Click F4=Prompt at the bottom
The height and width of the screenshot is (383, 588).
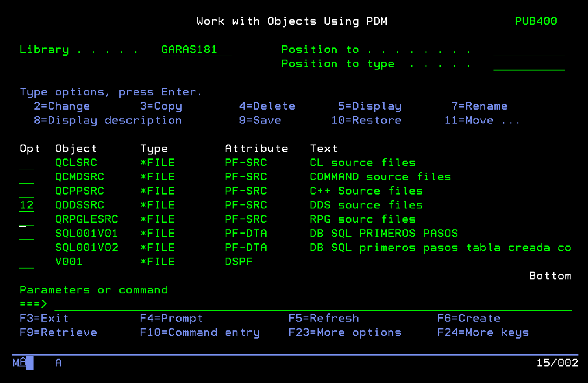[171, 318]
